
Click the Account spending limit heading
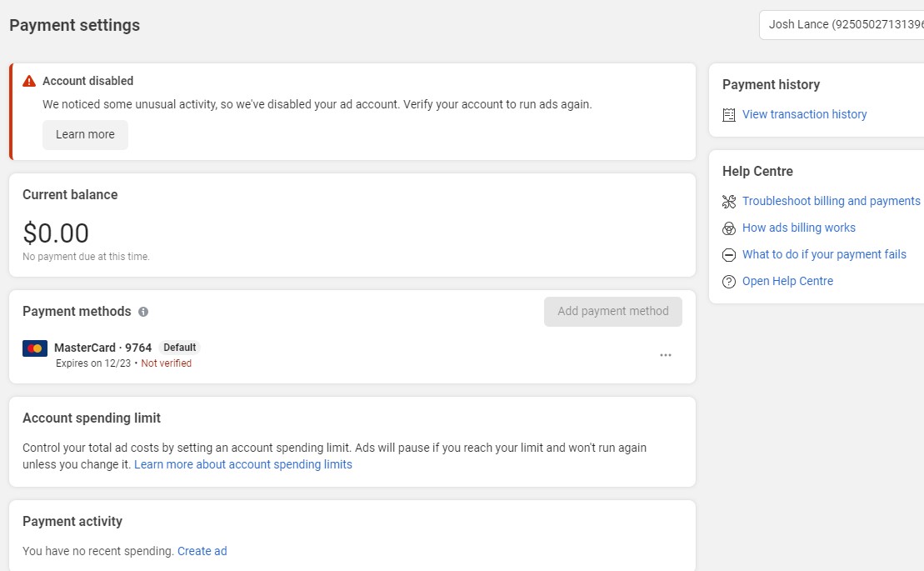click(92, 418)
